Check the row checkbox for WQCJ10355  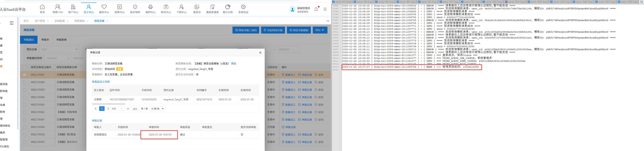[x=25, y=142]
